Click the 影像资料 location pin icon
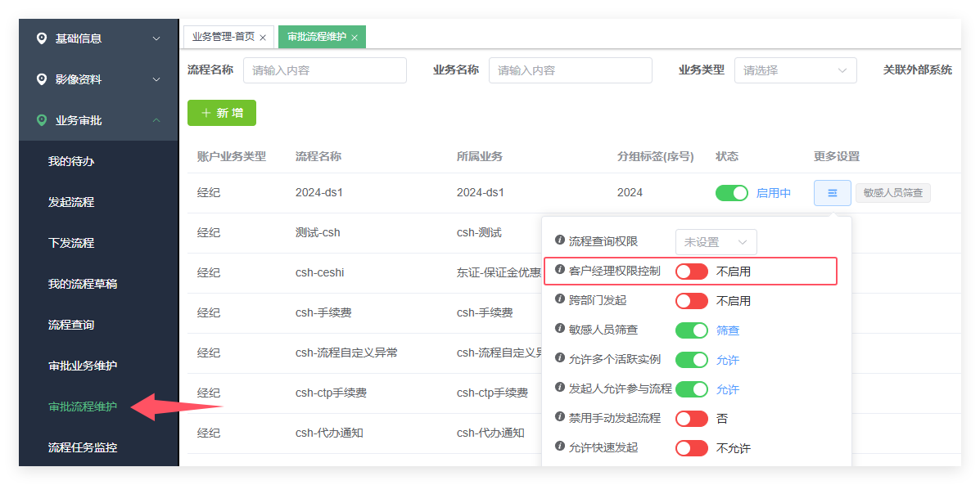Screen dimensions: 980x485 coord(42,79)
